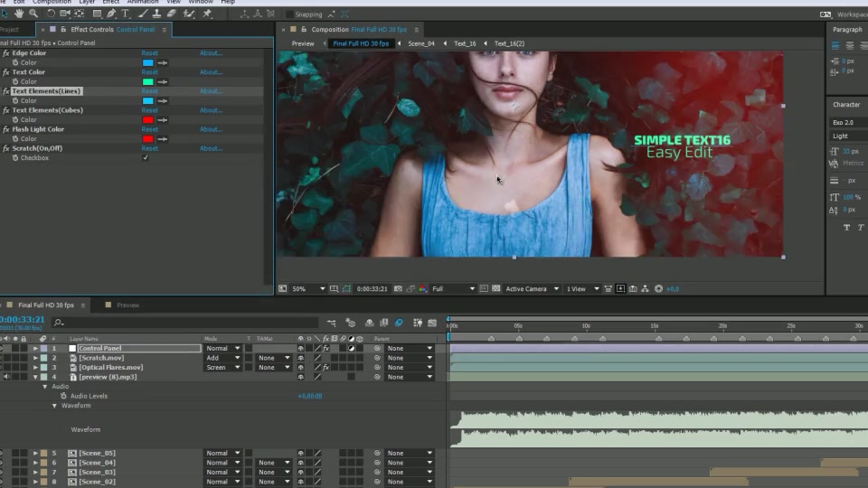Select the Horizontal Type tool
This screenshot has height=488, width=868.
point(125,14)
